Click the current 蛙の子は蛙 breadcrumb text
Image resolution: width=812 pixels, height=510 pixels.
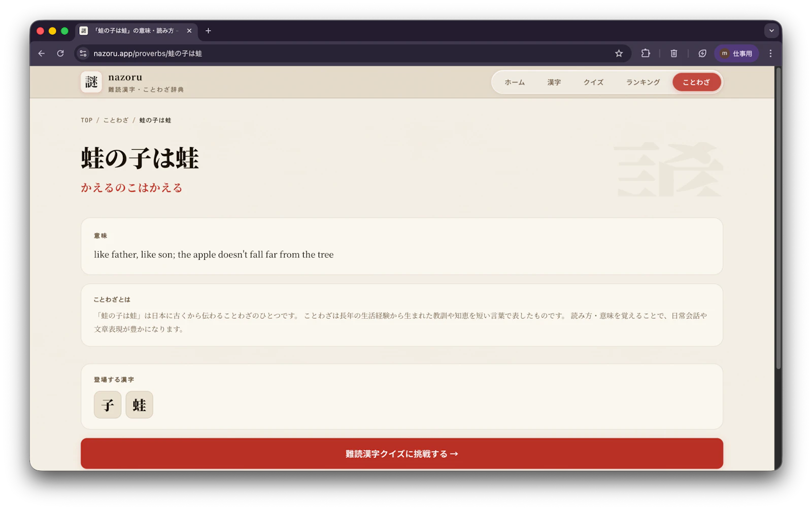point(155,120)
